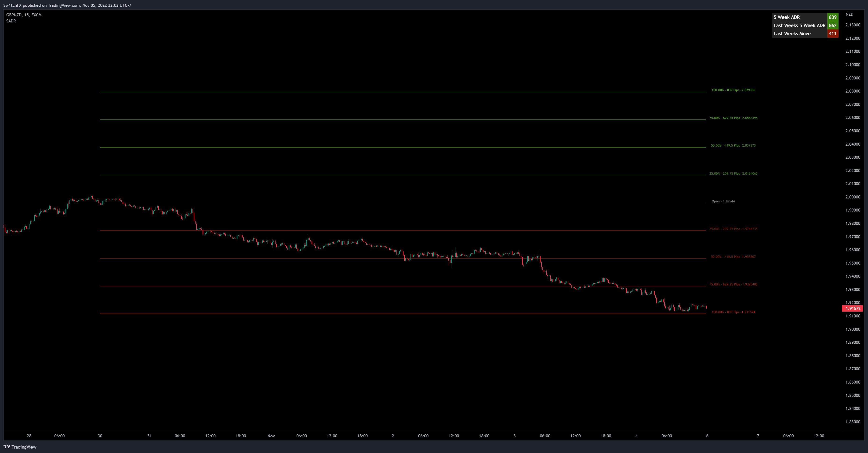Click the 31 date label on time axis

point(149,436)
